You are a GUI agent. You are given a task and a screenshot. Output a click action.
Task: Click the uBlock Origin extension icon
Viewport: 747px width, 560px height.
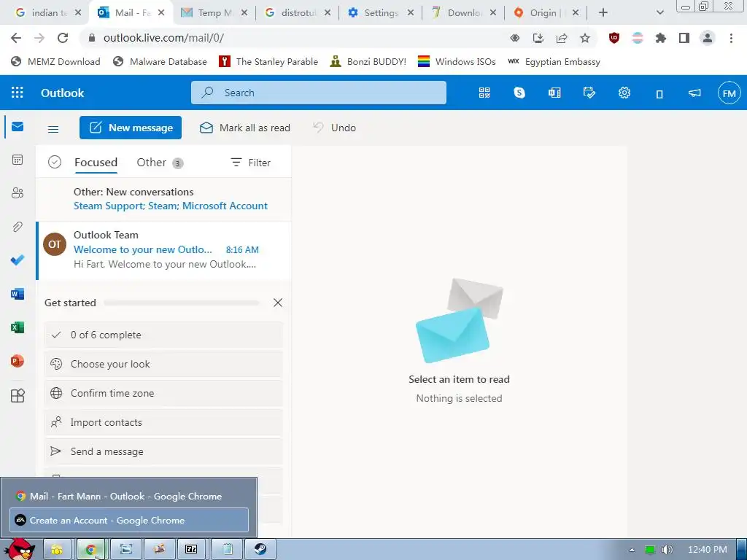point(614,38)
